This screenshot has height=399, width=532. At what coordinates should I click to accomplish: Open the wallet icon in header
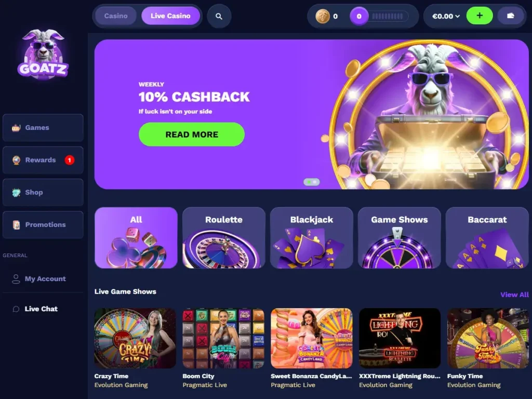coord(510,16)
